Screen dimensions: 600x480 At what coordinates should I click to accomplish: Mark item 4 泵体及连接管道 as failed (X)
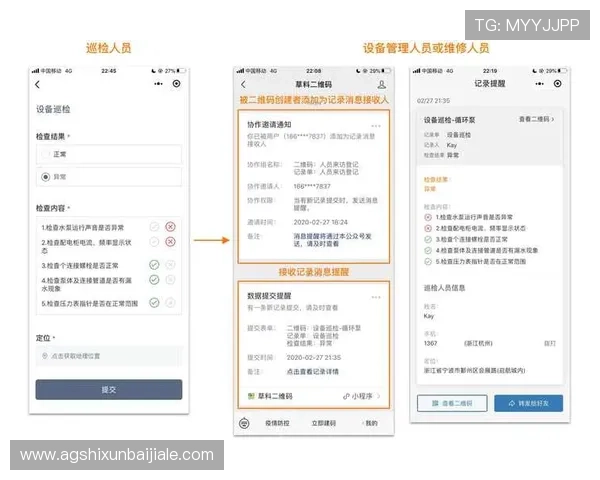pos(170,280)
